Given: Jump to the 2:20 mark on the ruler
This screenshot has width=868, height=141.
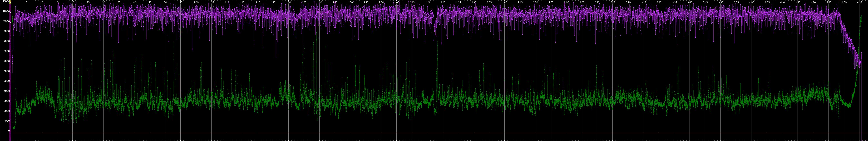Looking at the screenshot, I should [443, 2].
